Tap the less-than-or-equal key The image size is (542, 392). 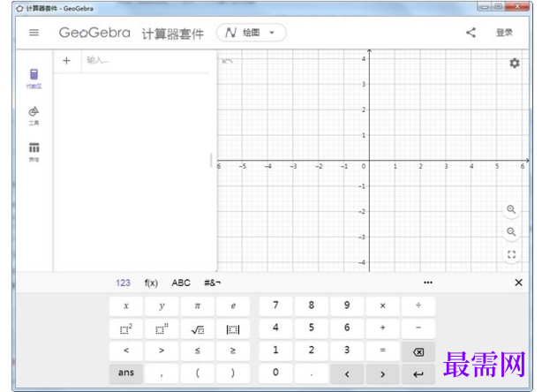click(198, 351)
